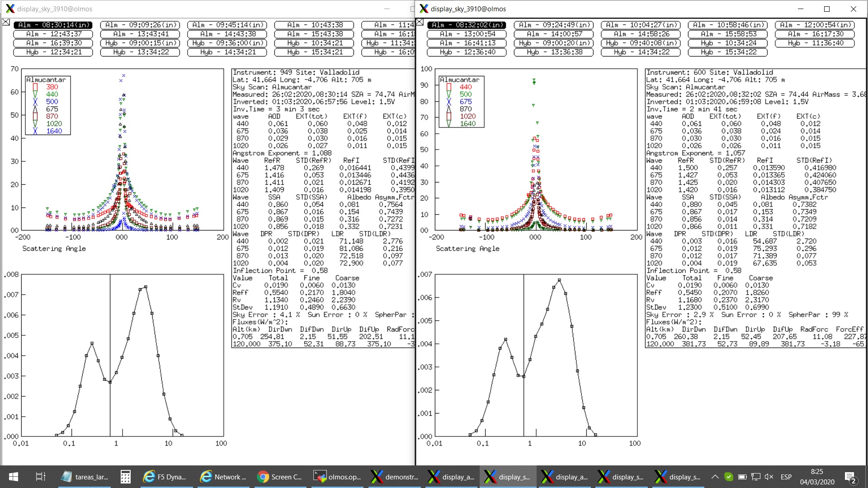Select Hyb 10:34:21 scan in left window
The image size is (868, 488).
point(314,43)
